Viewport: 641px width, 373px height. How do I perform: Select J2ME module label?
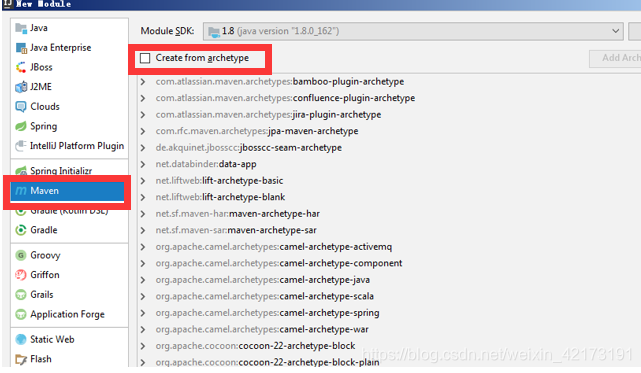41,87
